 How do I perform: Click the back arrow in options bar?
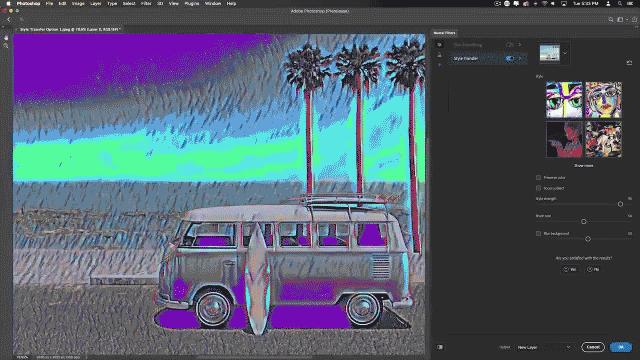tap(9, 19)
